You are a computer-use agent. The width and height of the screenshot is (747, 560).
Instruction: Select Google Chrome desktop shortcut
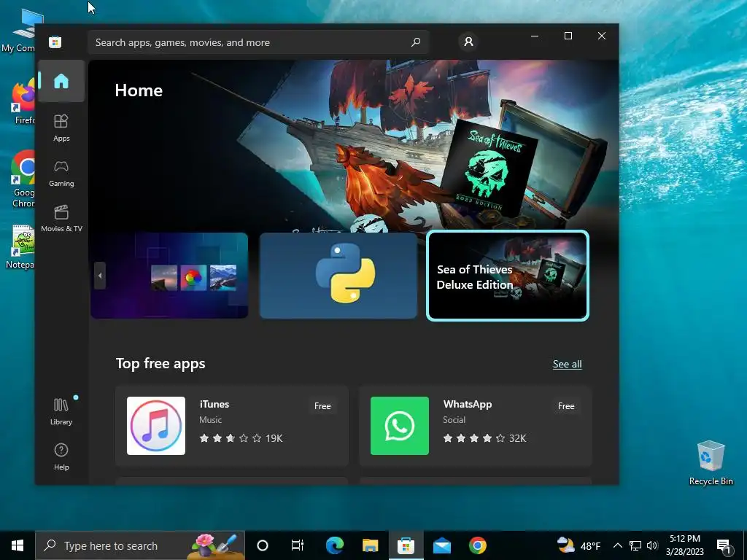click(23, 179)
